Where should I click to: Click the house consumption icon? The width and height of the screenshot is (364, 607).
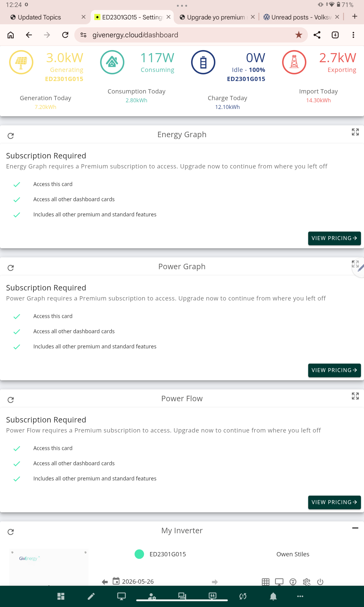(x=112, y=62)
